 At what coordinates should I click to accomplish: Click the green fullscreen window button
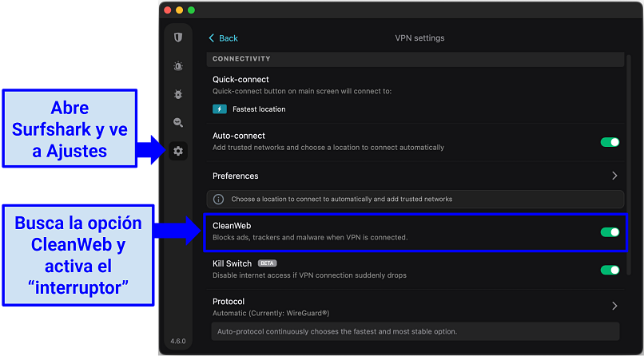point(192,10)
